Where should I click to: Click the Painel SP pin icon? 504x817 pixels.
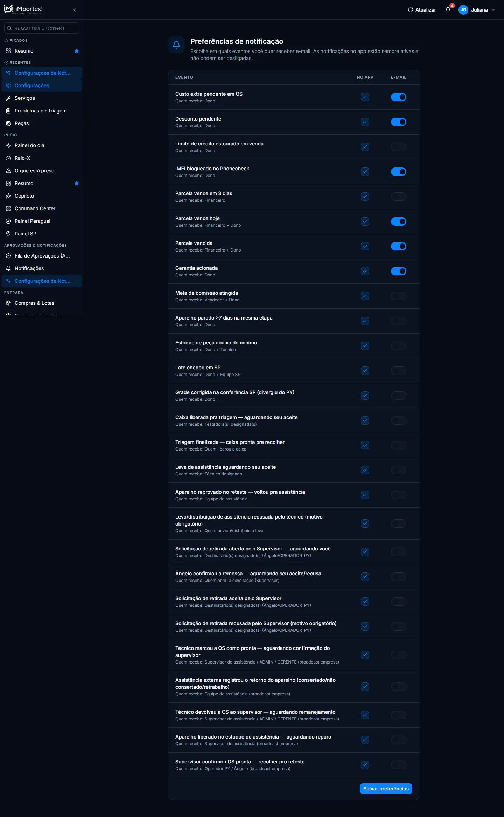(8, 234)
